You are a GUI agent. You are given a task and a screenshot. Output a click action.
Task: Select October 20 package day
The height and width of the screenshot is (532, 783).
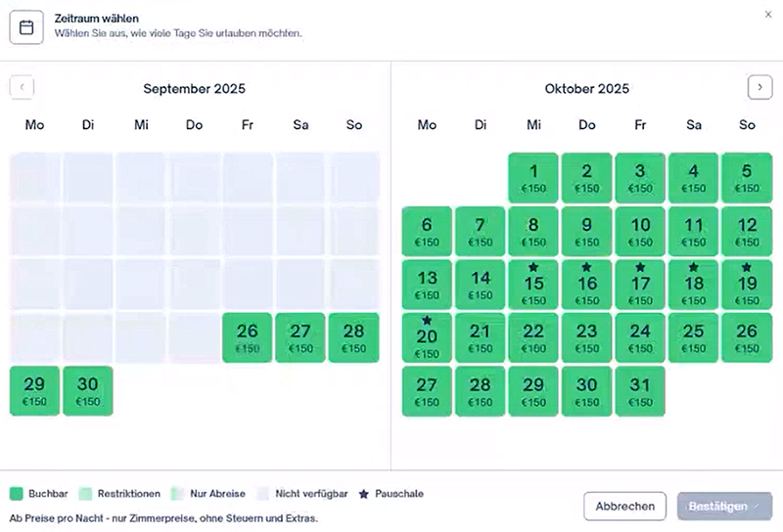tap(427, 337)
